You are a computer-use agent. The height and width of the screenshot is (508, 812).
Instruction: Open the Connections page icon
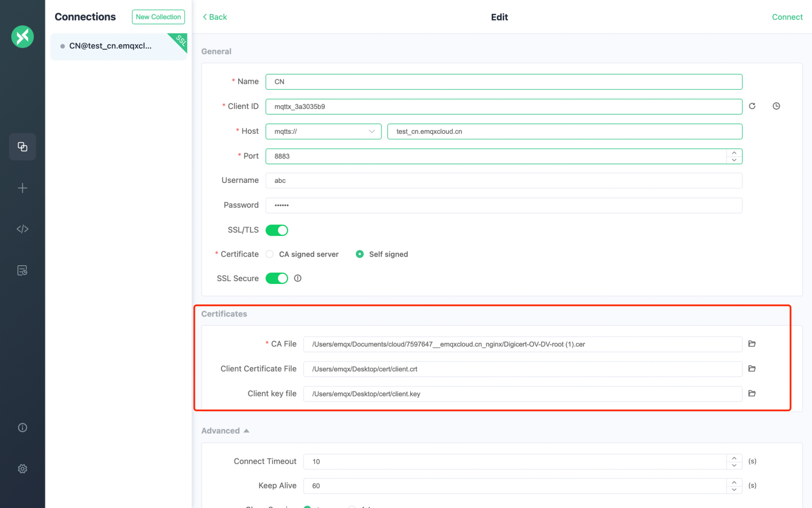pos(22,147)
